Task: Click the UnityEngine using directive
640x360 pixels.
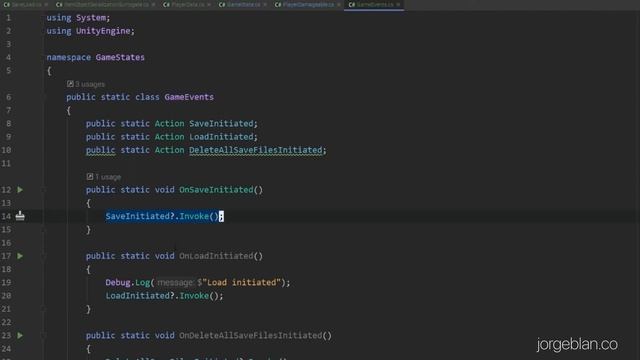Action: [x=90, y=31]
